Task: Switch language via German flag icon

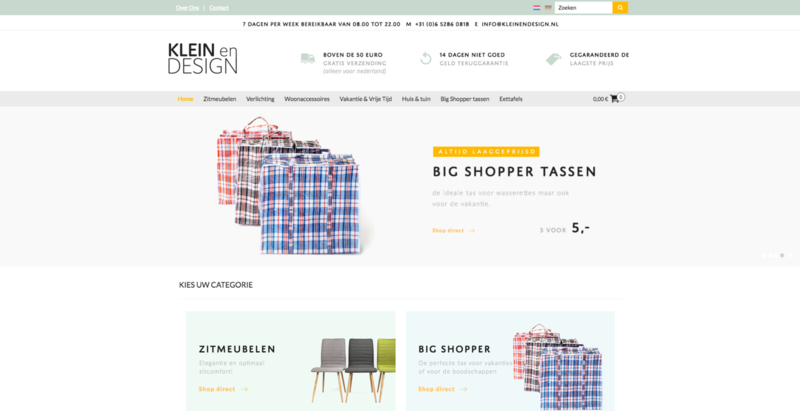Action: (548, 8)
